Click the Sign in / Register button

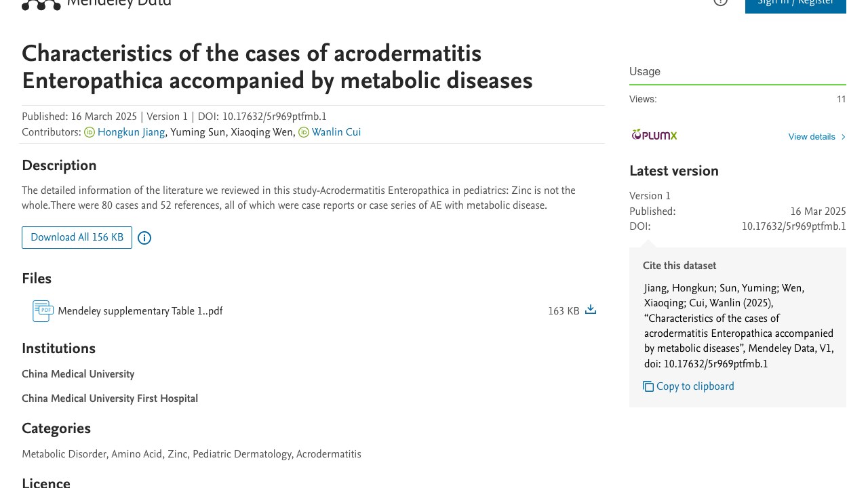tap(795, 3)
